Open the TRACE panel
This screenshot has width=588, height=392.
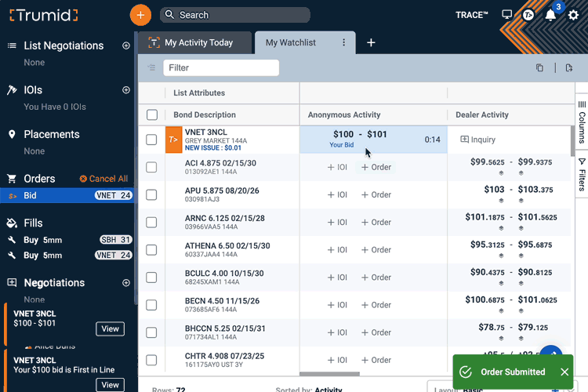tap(471, 15)
